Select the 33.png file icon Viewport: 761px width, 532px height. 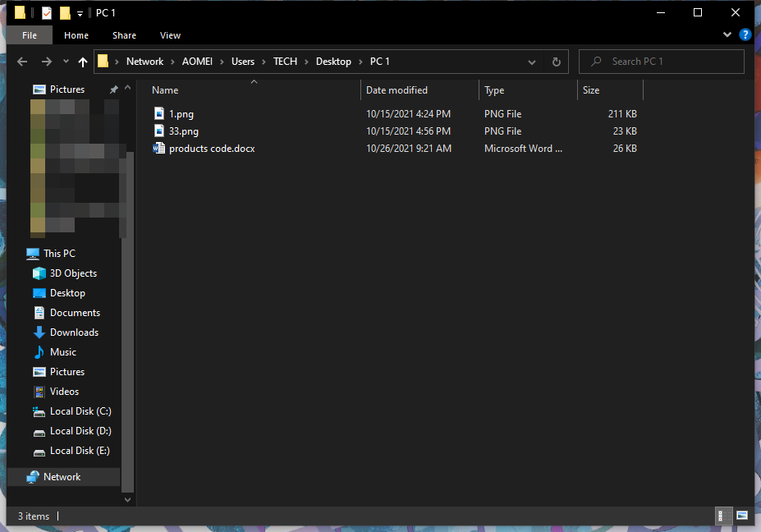158,131
